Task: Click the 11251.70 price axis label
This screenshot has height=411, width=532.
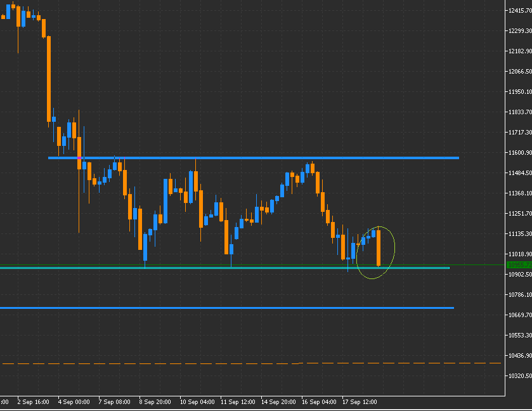Action: [520, 214]
